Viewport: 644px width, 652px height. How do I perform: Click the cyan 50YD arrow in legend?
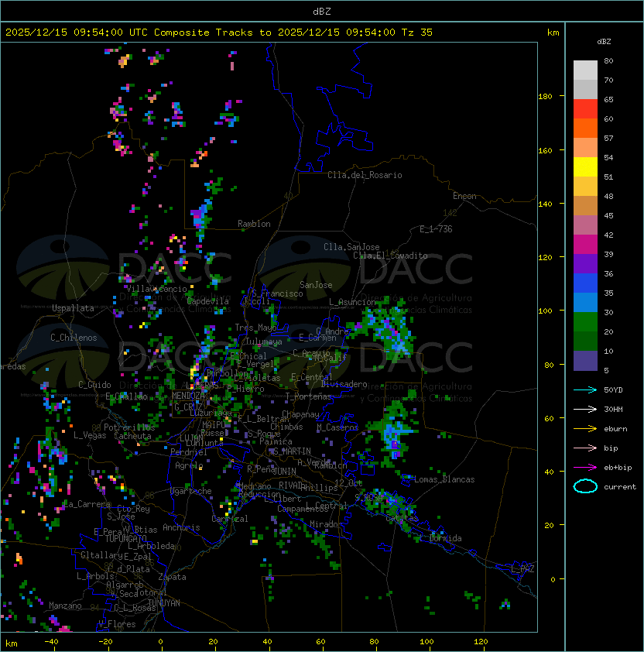(585, 389)
